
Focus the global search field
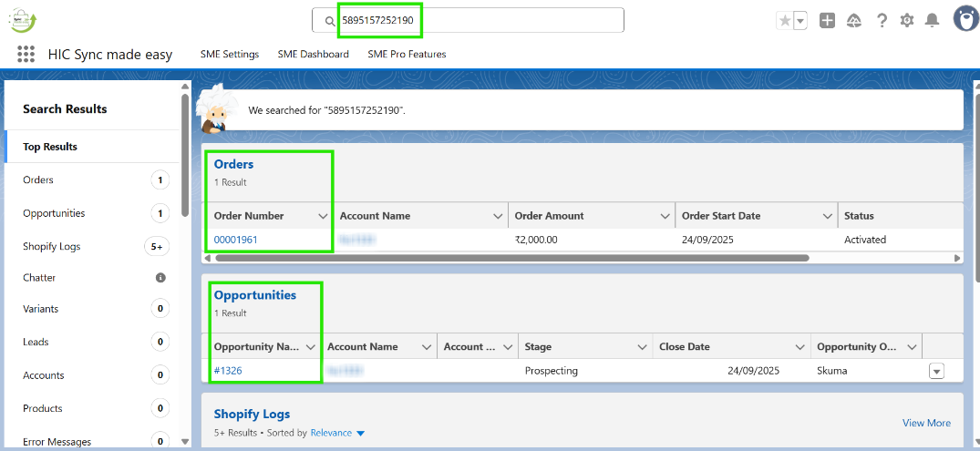468,20
